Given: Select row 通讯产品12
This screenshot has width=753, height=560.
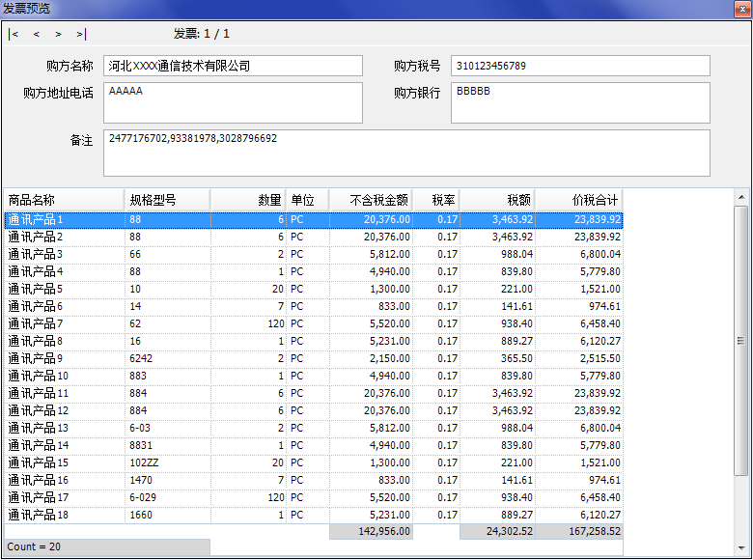Looking at the screenshot, I should pos(314,410).
